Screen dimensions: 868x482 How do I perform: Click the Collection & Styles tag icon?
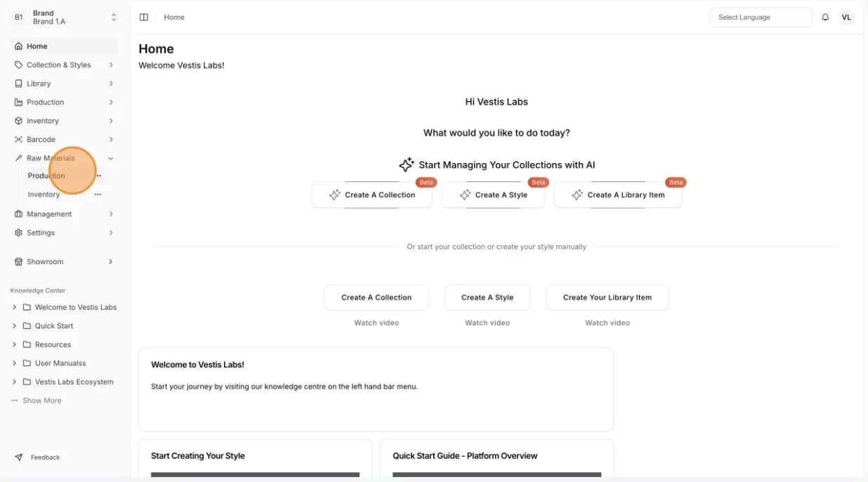(19, 65)
